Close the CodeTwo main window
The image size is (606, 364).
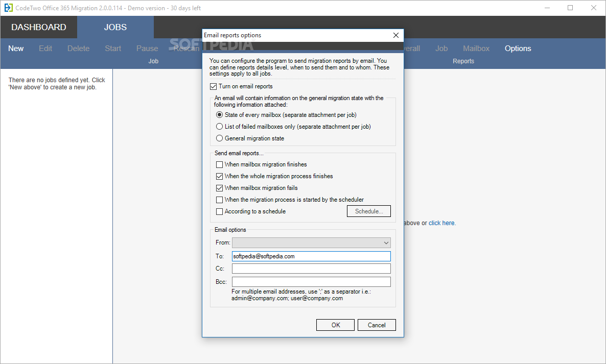pos(594,8)
